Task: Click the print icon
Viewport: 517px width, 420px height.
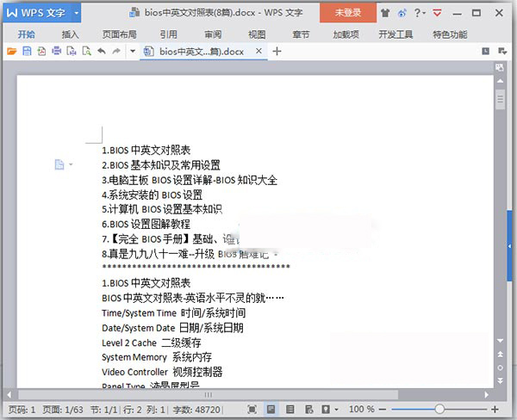Action: [56, 51]
